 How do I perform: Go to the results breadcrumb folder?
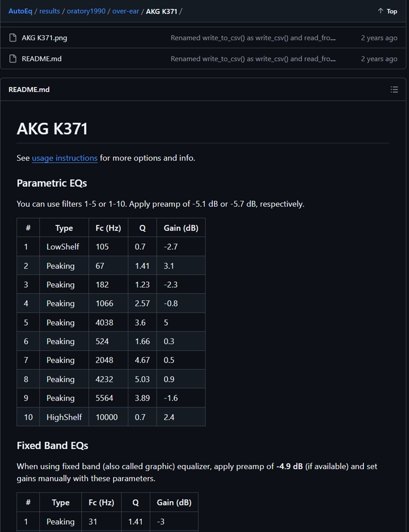tap(49, 11)
